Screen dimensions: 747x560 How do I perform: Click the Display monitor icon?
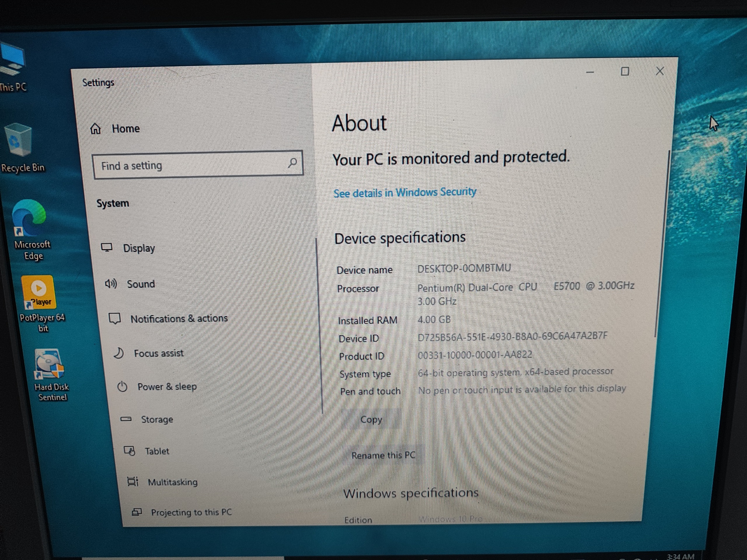(107, 247)
